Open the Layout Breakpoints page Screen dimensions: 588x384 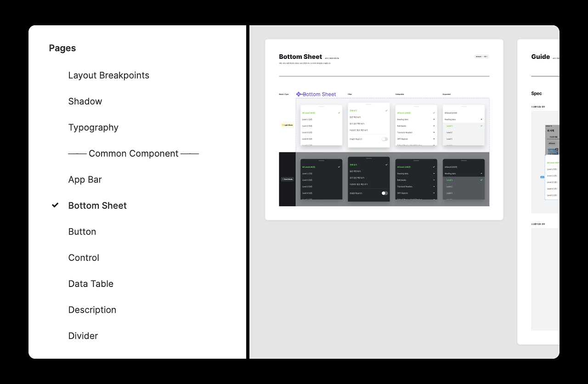pyautogui.click(x=109, y=75)
